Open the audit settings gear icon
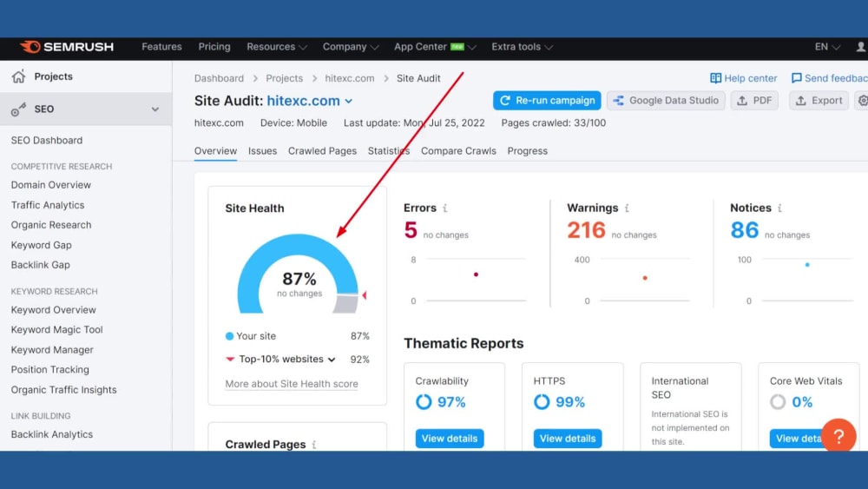The width and height of the screenshot is (868, 489). coord(863,100)
